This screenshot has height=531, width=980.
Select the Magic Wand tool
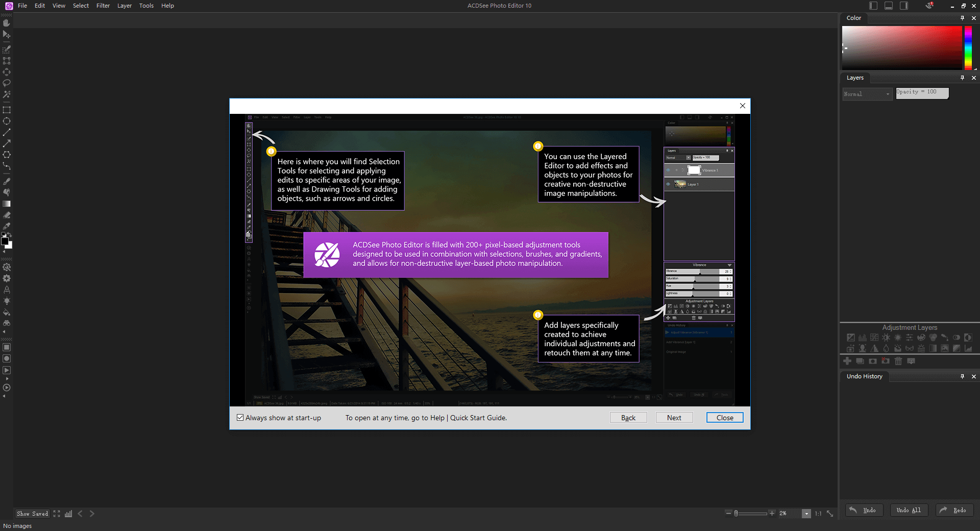tap(7, 94)
